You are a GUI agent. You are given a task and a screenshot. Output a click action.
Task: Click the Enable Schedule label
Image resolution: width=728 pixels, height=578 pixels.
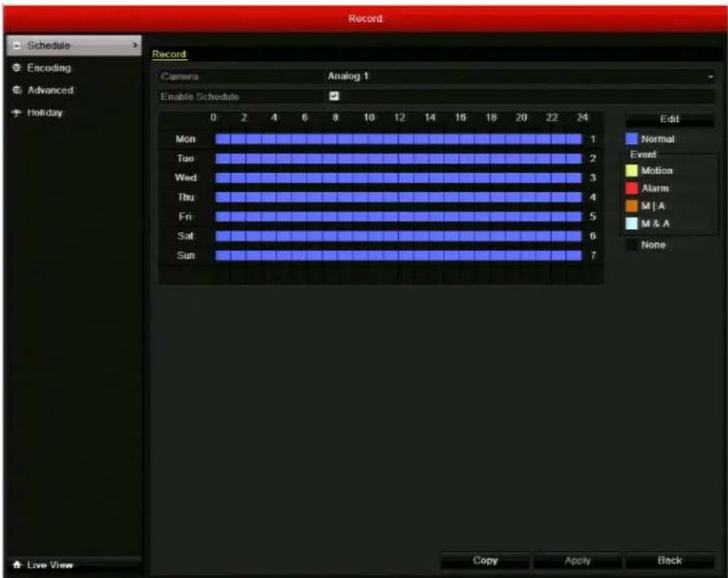(200, 96)
